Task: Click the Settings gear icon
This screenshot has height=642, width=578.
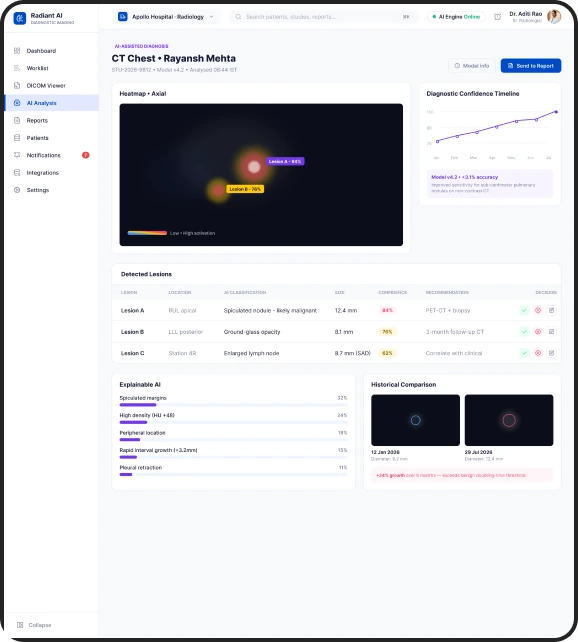Action: pyautogui.click(x=17, y=190)
